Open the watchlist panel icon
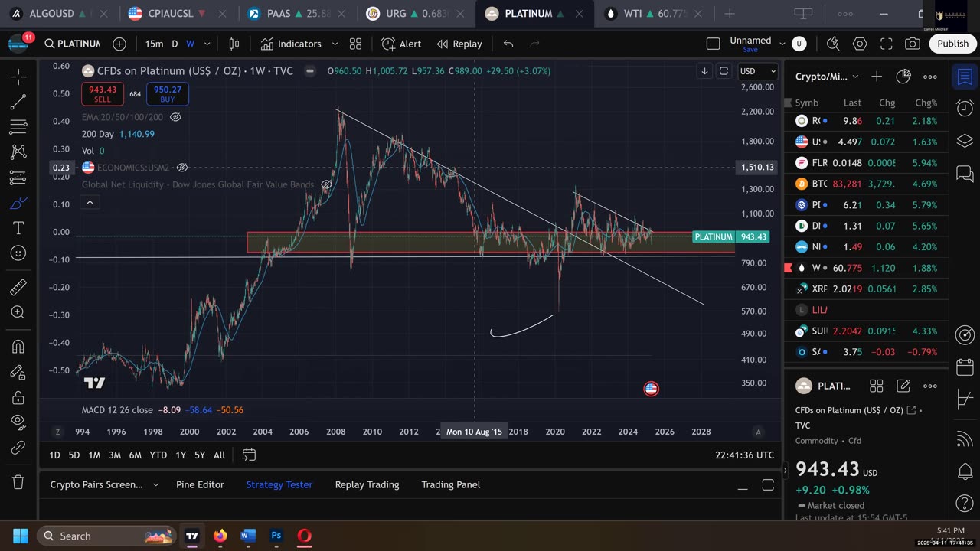Image resolution: width=980 pixels, height=551 pixels. 965,77
